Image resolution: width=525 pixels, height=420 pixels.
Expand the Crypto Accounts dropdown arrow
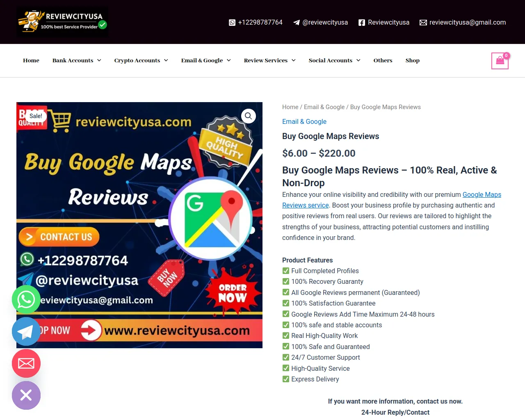point(166,60)
